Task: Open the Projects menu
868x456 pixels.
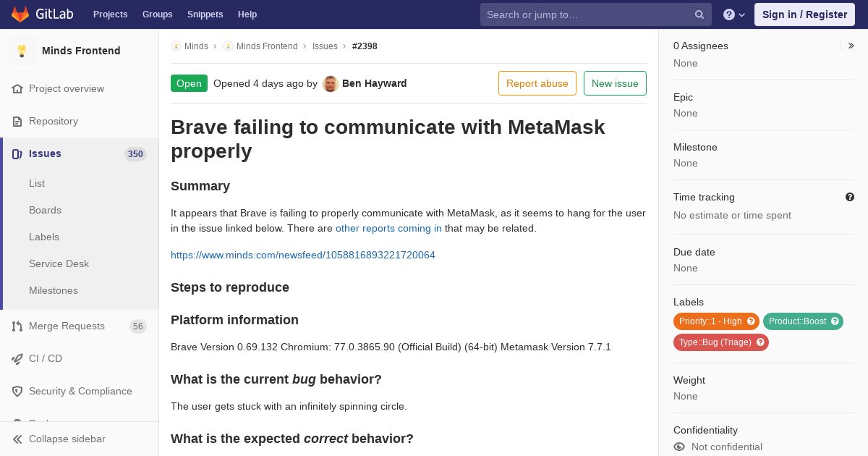Action: click(110, 14)
